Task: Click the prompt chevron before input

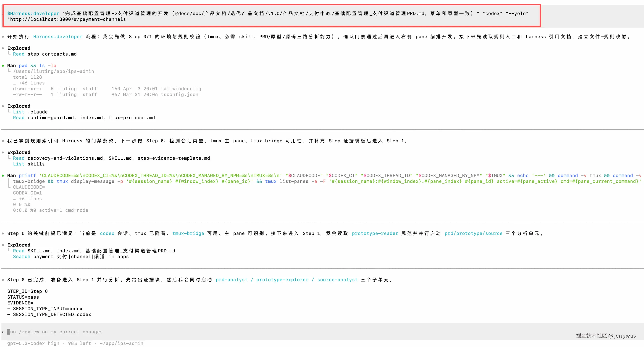Action: coord(3,332)
